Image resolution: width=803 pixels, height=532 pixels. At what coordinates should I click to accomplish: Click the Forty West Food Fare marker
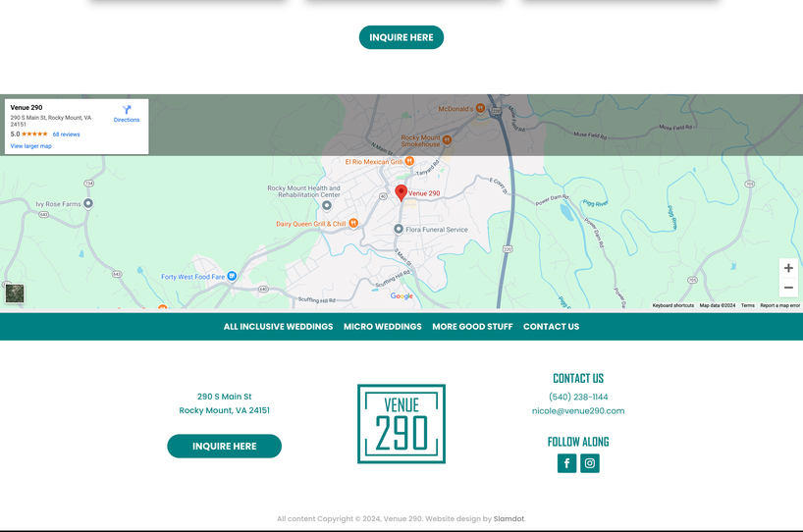coord(232,277)
